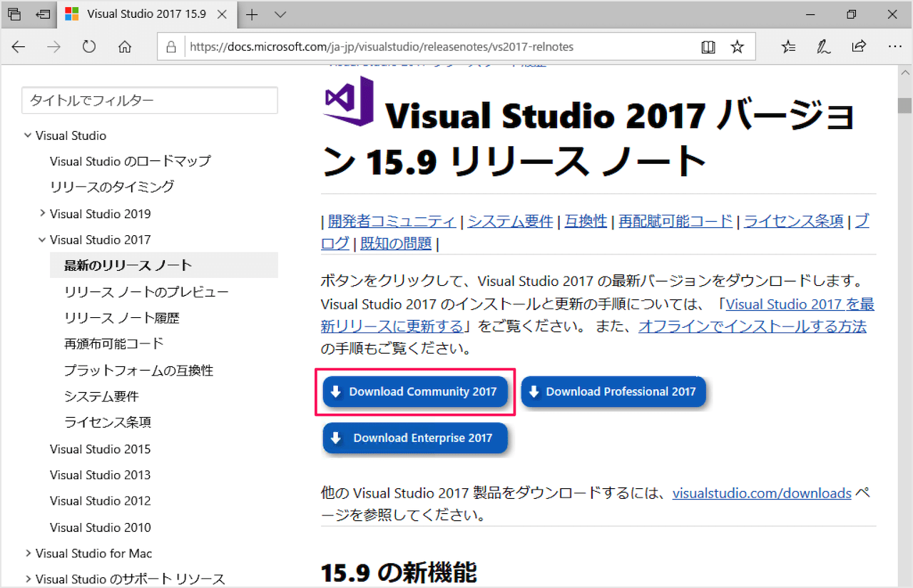Open the 開発者コミュニティ link
Image resolution: width=913 pixels, height=588 pixels.
(392, 221)
